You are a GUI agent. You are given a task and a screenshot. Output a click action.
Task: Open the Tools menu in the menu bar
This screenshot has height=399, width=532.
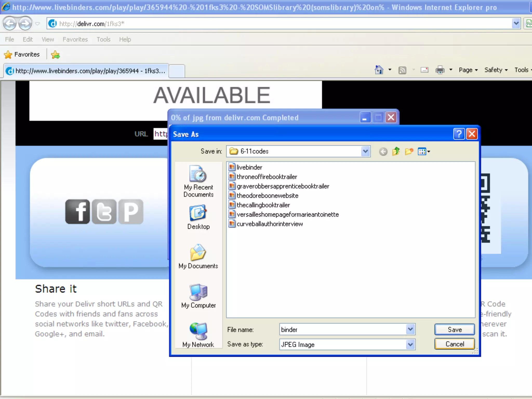[x=103, y=39]
